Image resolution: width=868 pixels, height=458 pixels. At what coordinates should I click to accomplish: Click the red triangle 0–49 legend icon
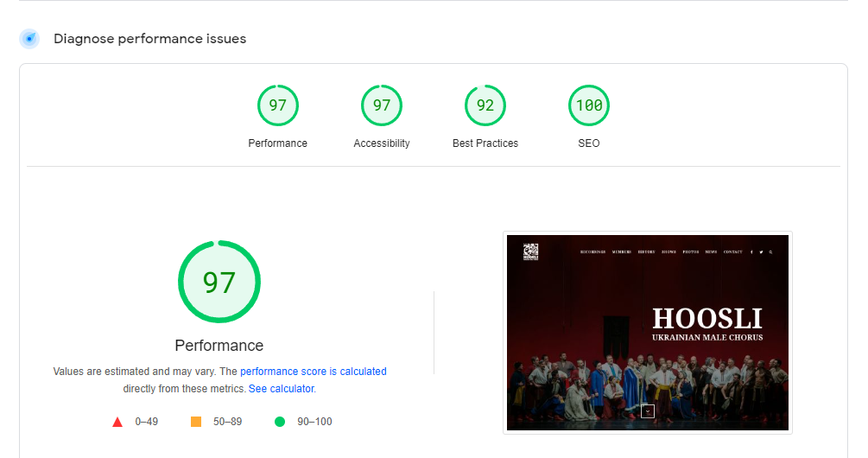(x=117, y=422)
